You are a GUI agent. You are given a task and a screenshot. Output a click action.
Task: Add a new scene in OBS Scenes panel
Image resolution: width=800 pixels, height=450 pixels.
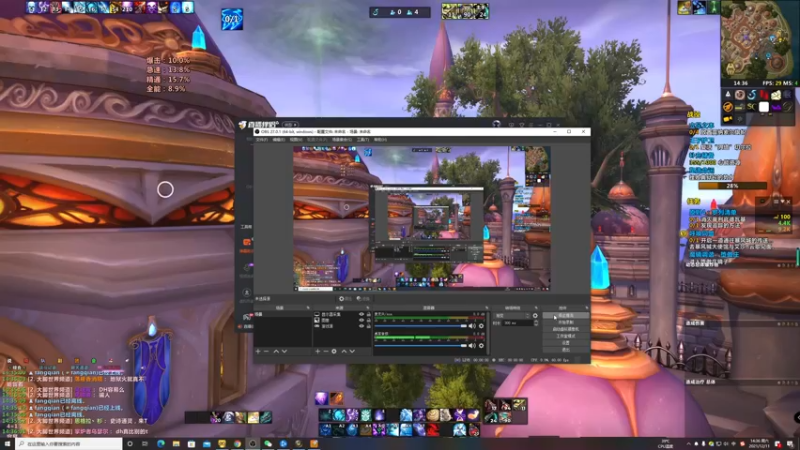tap(258, 352)
